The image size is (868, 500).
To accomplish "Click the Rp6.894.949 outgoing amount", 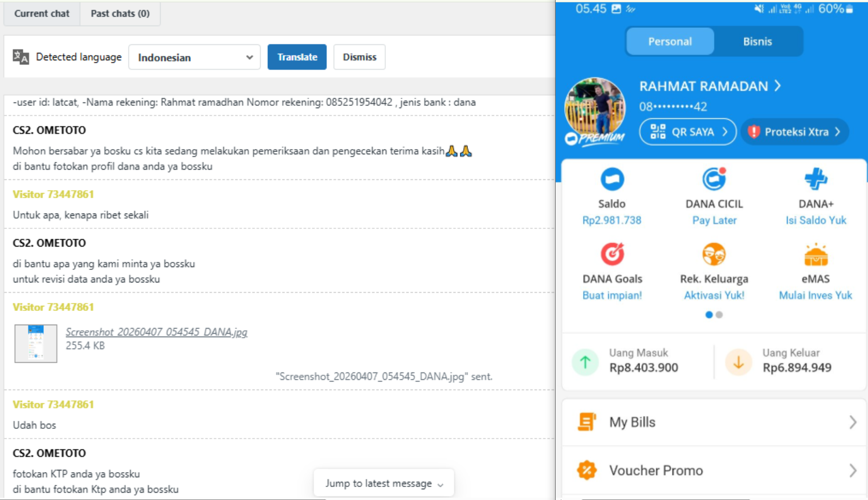I will pos(797,368).
